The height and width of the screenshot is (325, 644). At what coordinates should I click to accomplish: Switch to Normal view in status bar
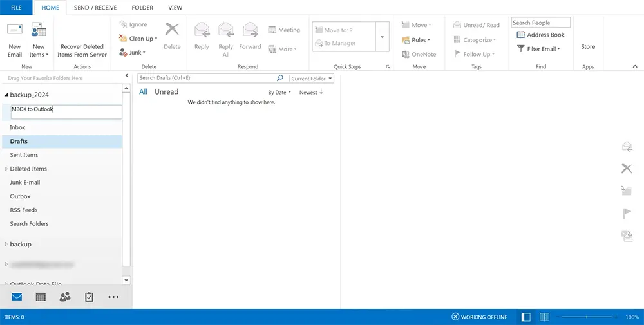(x=526, y=317)
